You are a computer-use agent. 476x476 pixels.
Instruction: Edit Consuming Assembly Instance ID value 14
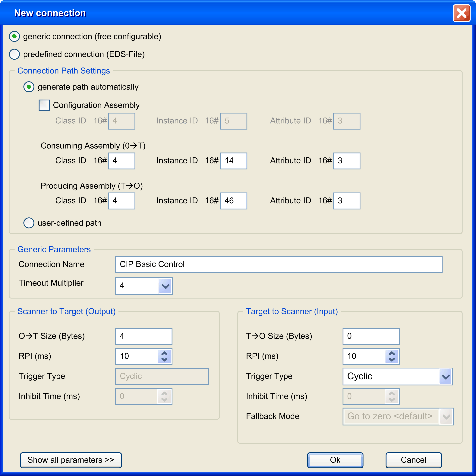tap(233, 161)
